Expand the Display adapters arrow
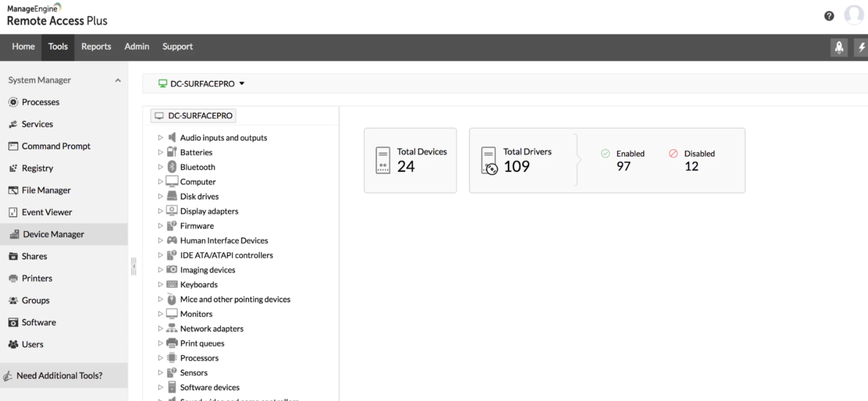 160,211
